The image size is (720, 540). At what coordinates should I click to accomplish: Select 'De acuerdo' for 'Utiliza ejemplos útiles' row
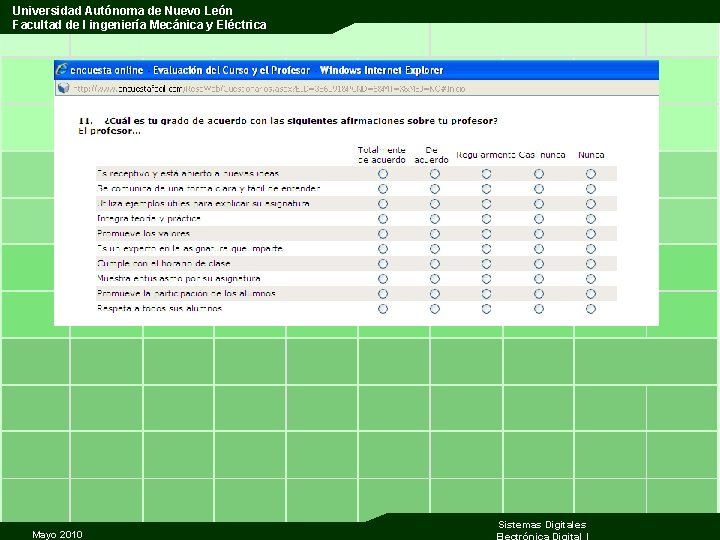click(x=435, y=204)
